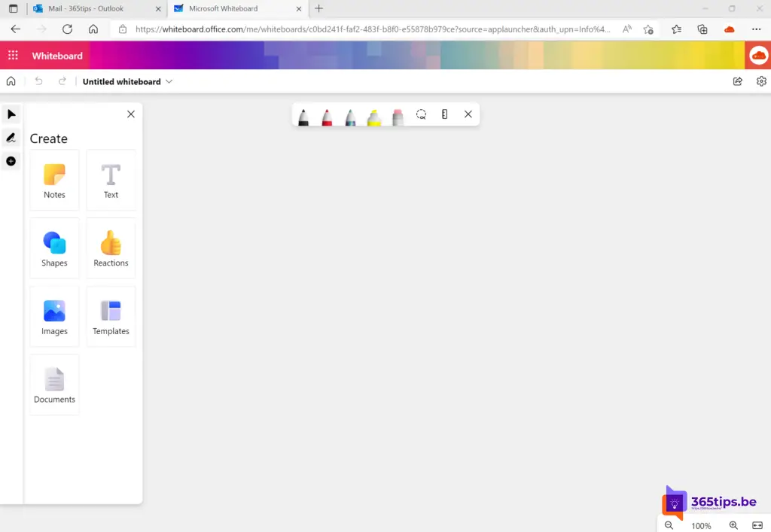
Task: Insert Images from the Create panel
Action: click(x=54, y=317)
